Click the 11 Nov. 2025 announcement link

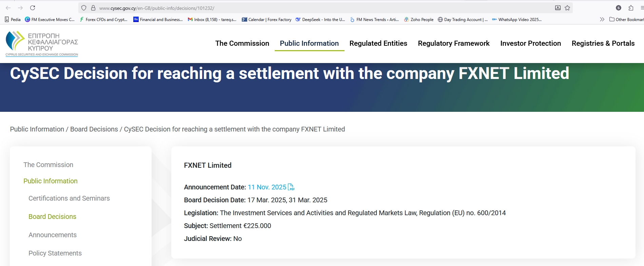267,187
